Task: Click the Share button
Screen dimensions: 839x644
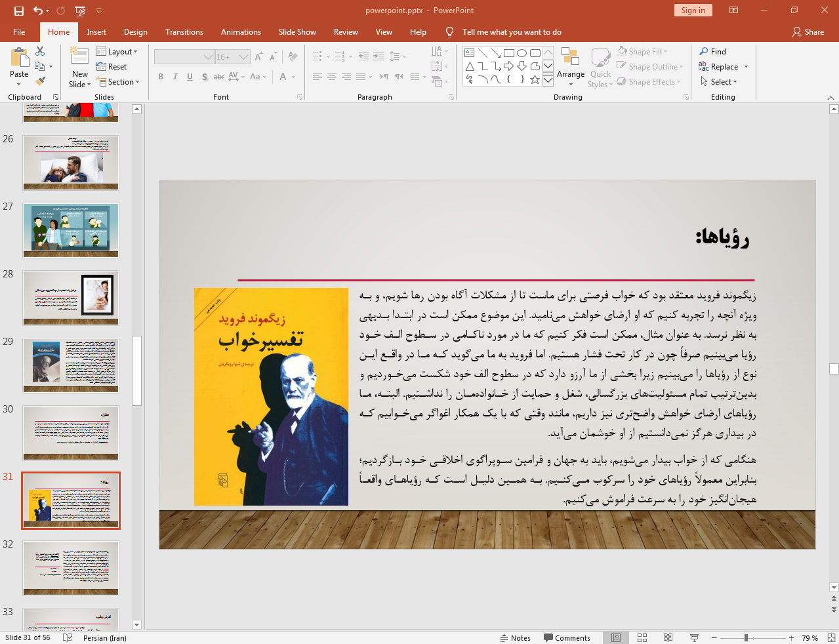Action: (x=808, y=31)
